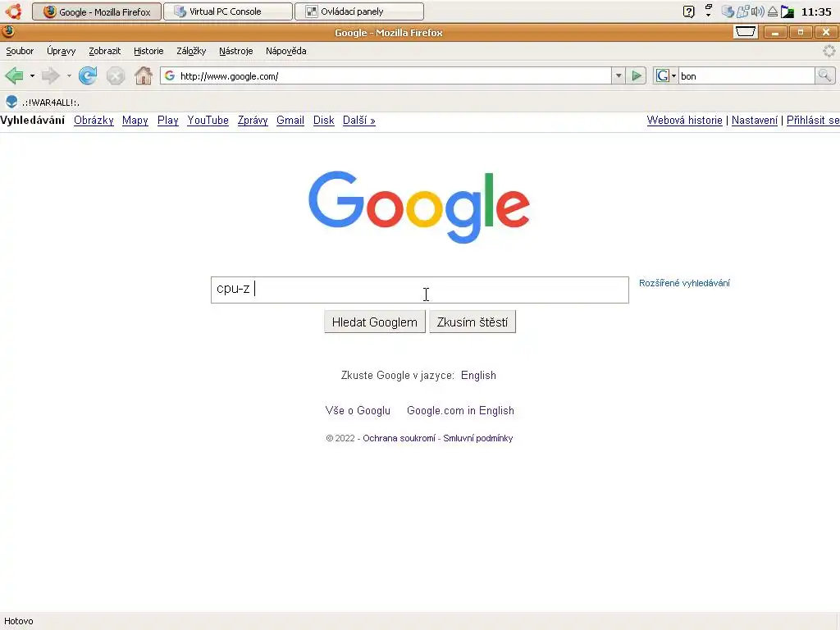Open the Back history dropdown arrow
Viewport: 840px width, 630px height.
point(32,75)
